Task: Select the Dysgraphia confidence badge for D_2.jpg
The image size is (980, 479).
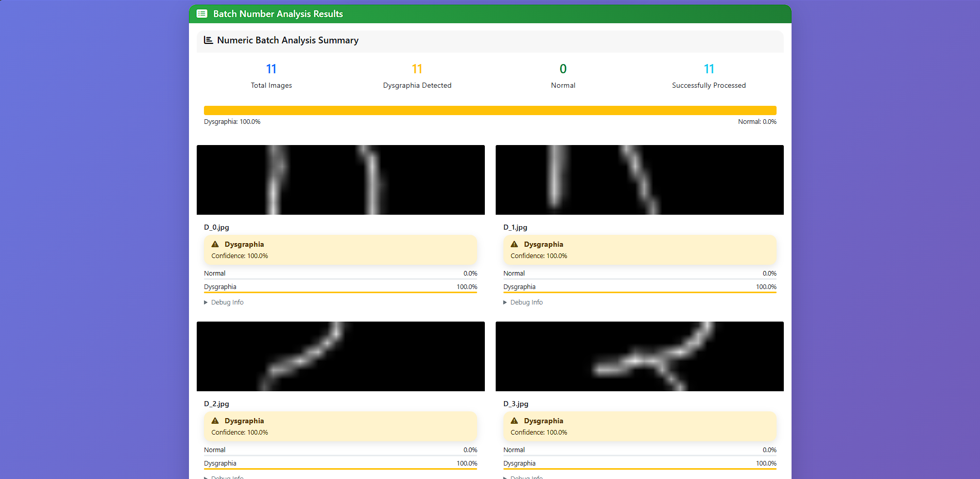Action: click(340, 426)
